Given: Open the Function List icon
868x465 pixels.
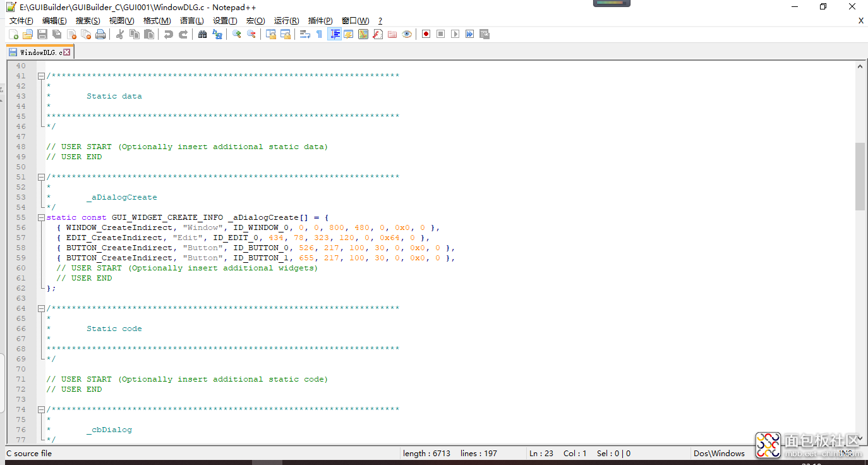Looking at the screenshot, I should point(378,34).
